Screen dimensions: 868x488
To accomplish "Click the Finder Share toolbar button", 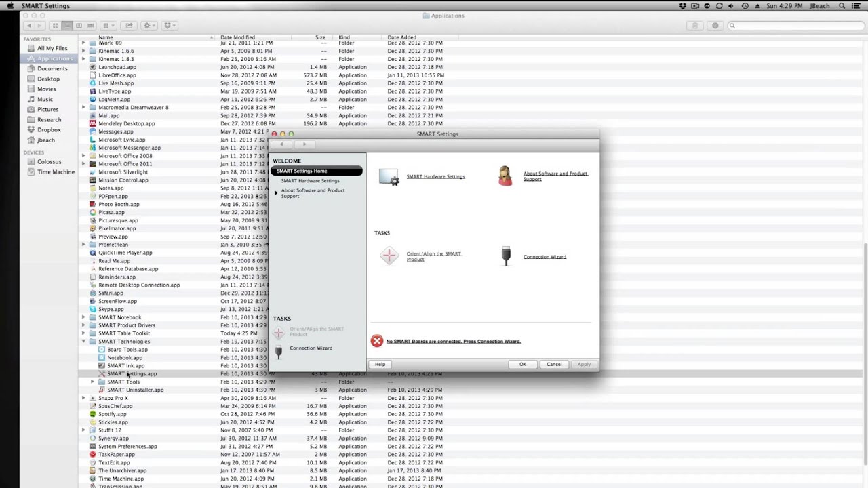I will pos(129,26).
